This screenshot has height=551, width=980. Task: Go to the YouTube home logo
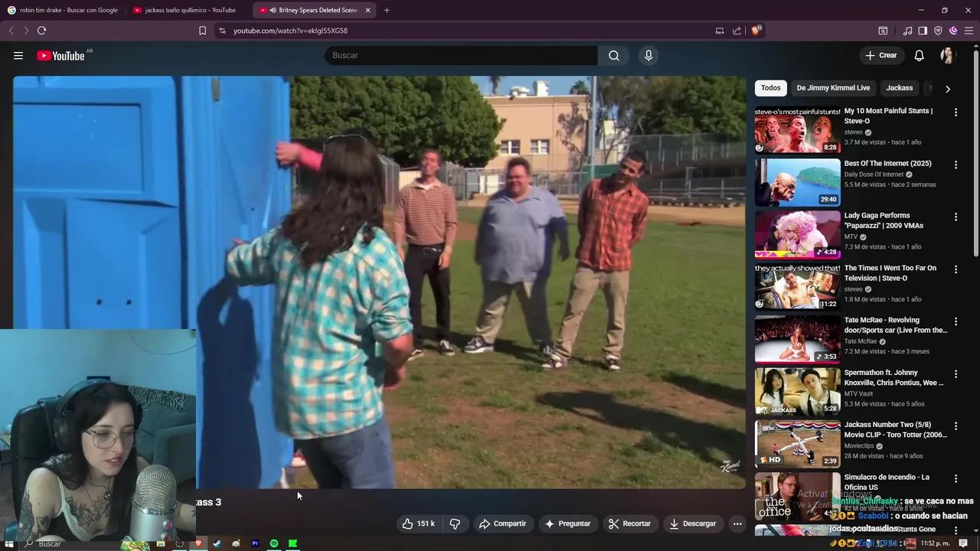[x=60, y=55]
